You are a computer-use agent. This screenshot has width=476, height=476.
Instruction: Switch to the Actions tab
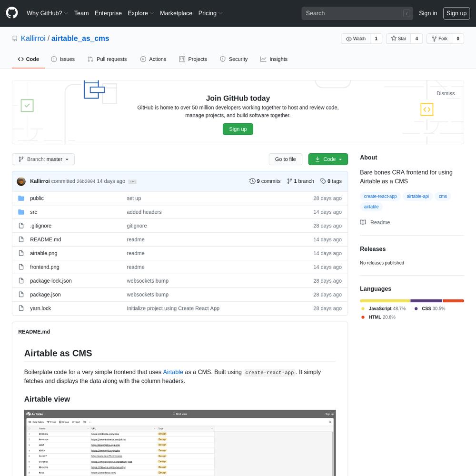pos(153,59)
